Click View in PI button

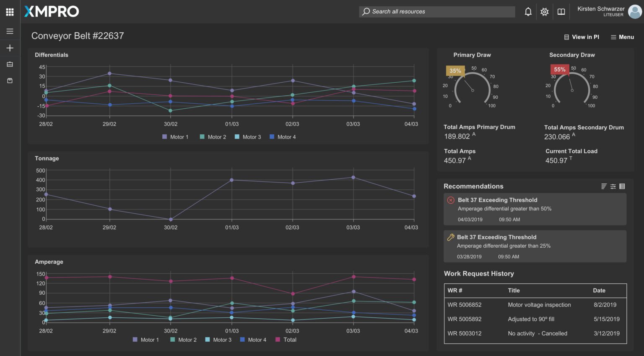tap(582, 37)
